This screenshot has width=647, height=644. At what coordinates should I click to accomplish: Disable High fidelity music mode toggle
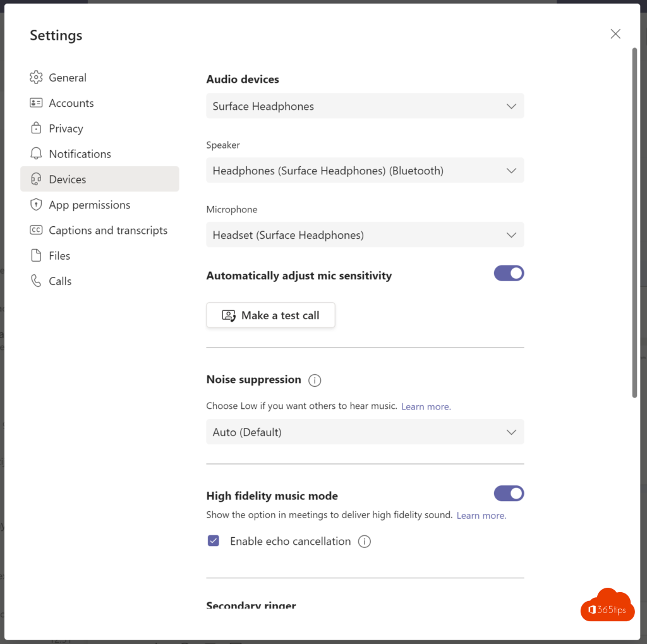[509, 494]
